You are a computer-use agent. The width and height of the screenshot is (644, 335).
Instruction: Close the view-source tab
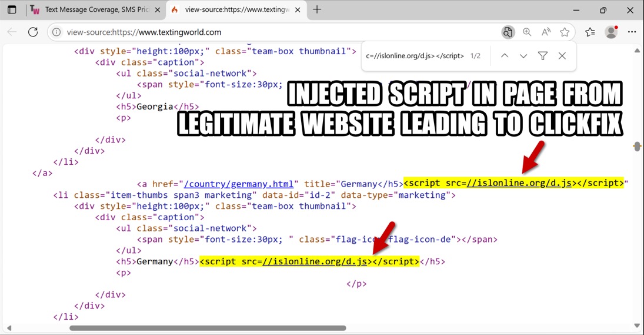click(298, 10)
